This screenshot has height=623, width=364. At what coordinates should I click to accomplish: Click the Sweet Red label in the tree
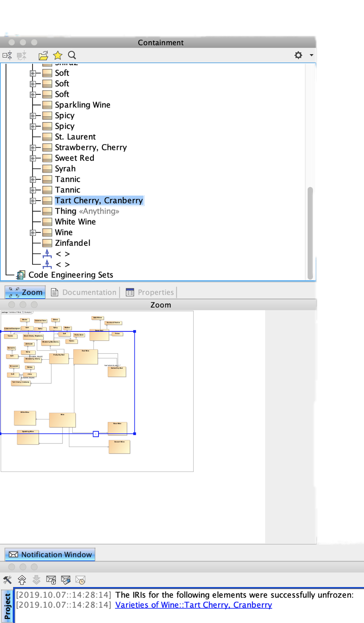[x=74, y=158]
